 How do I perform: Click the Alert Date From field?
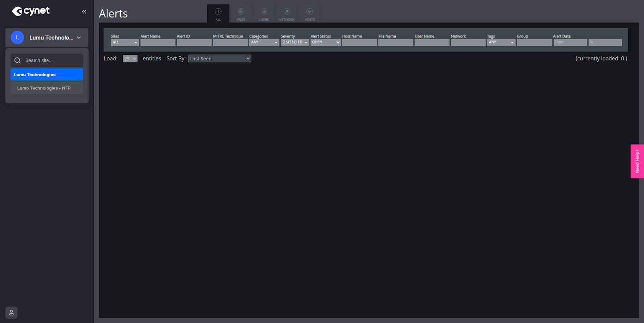click(570, 42)
